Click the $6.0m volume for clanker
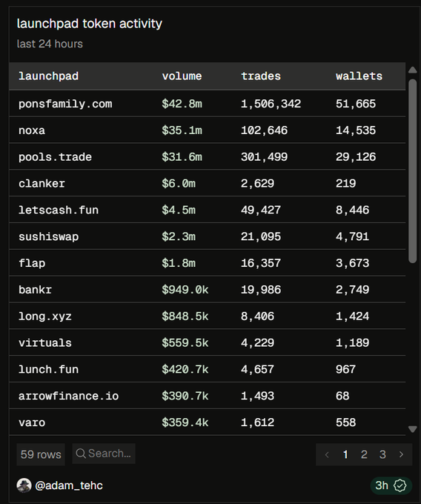The height and width of the screenshot is (504, 421). coord(179,184)
